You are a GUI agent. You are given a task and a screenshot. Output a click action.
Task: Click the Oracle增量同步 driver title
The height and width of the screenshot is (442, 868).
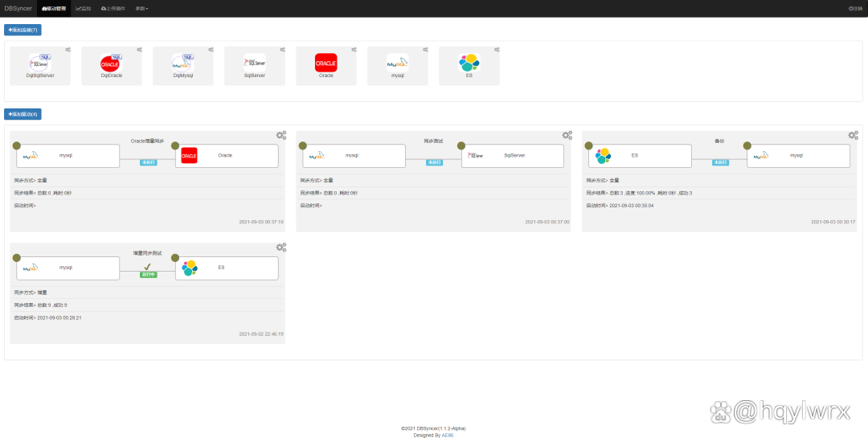click(147, 141)
